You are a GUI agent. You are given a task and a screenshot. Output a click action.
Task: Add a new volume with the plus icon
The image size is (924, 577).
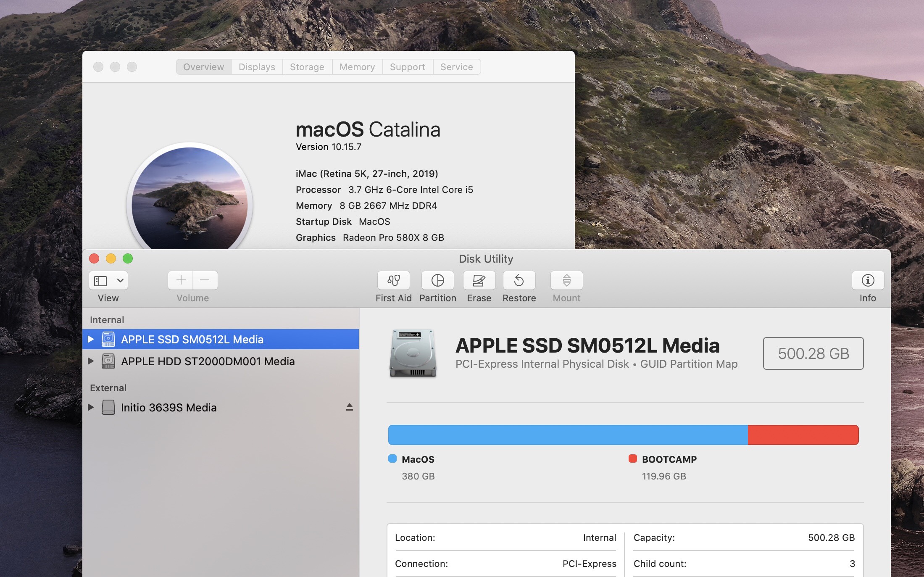coord(180,280)
